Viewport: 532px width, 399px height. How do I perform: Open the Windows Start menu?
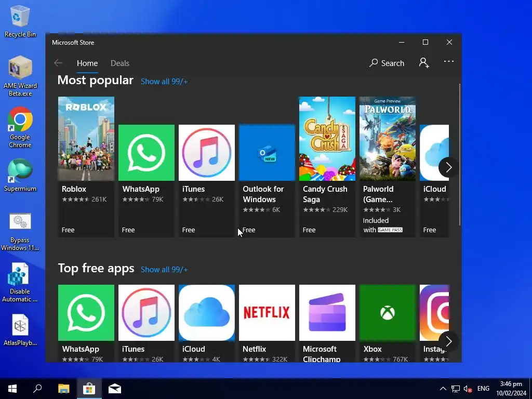point(12,389)
